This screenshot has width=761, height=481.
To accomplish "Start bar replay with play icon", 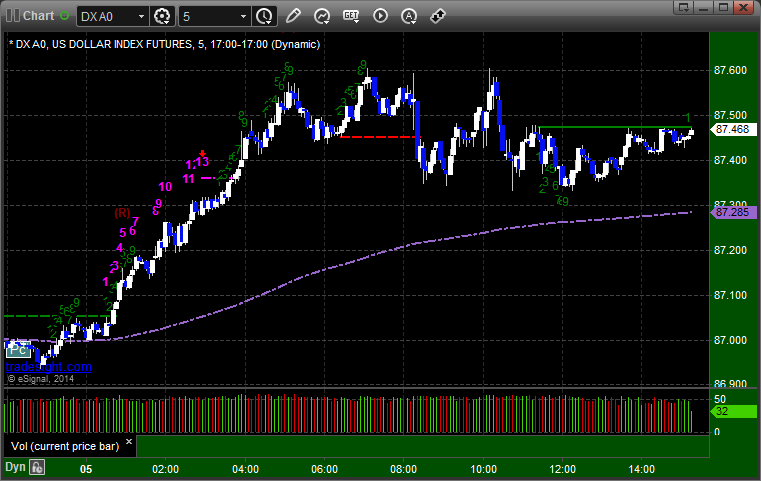I will (x=380, y=16).
